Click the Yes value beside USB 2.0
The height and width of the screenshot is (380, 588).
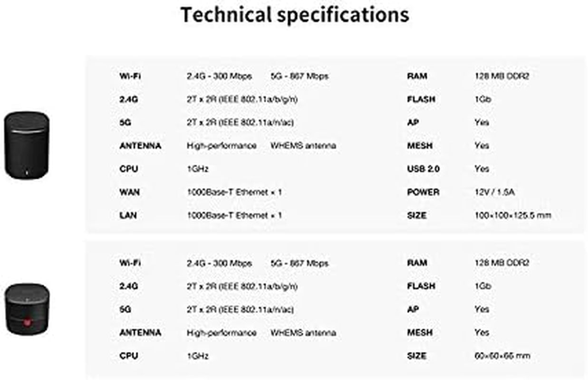(482, 169)
